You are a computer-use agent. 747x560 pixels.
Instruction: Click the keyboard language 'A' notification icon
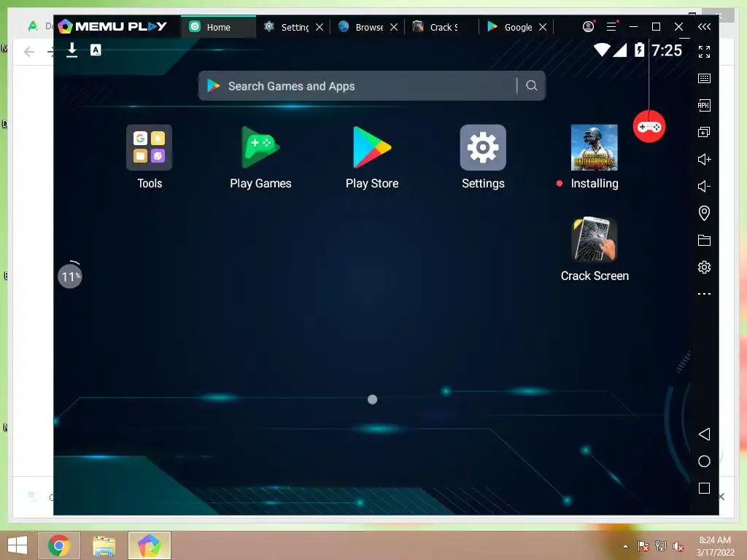tap(96, 50)
